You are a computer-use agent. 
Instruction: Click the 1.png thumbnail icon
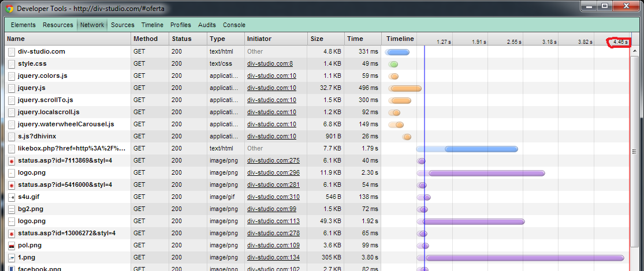(12, 258)
